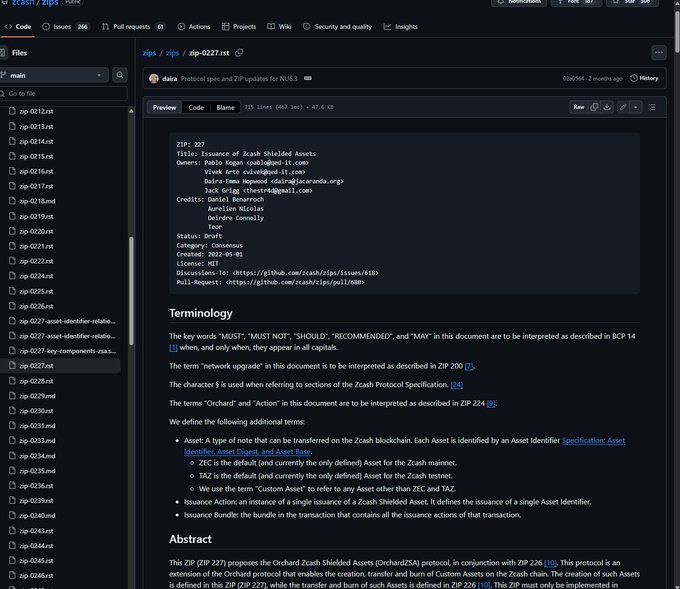Open the Pull requests tab
Image resolution: width=680 pixels, height=589 pixels.
tap(134, 26)
